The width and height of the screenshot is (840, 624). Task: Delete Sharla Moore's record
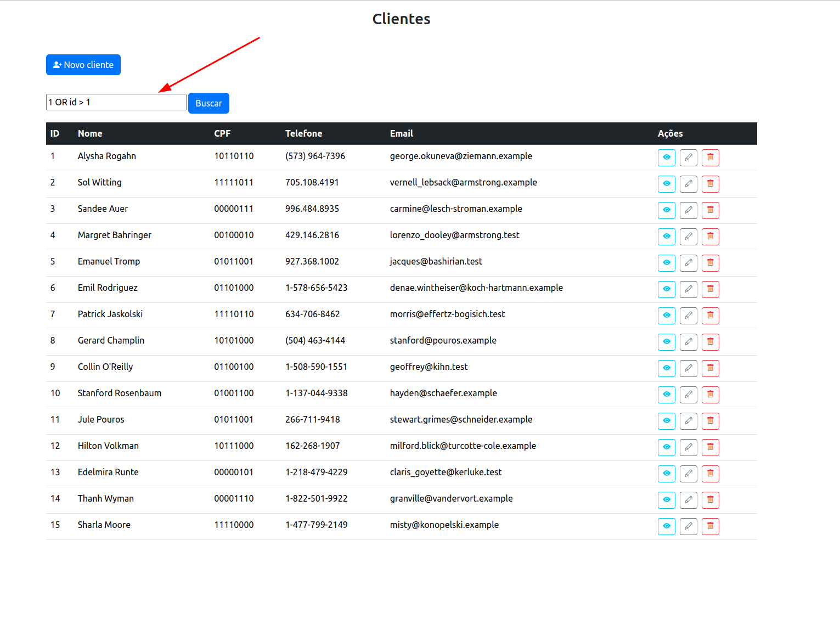[711, 526]
